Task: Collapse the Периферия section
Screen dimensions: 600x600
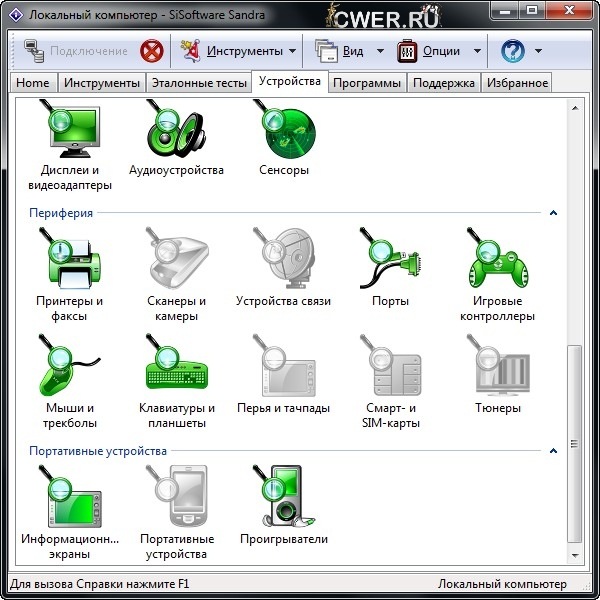Action: pos(553,213)
